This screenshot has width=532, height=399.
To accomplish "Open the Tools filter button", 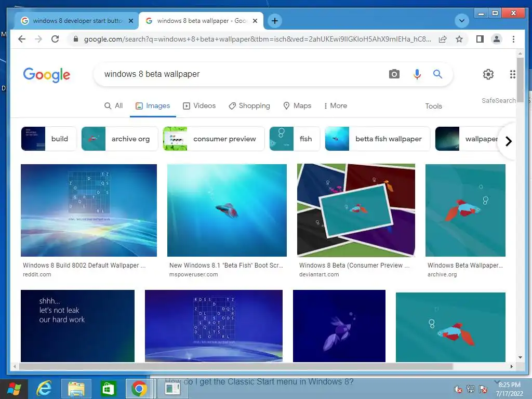I will [x=433, y=106].
